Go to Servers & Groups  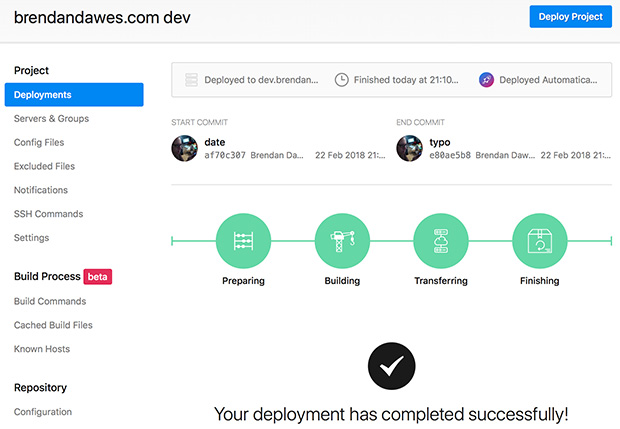[x=51, y=119]
